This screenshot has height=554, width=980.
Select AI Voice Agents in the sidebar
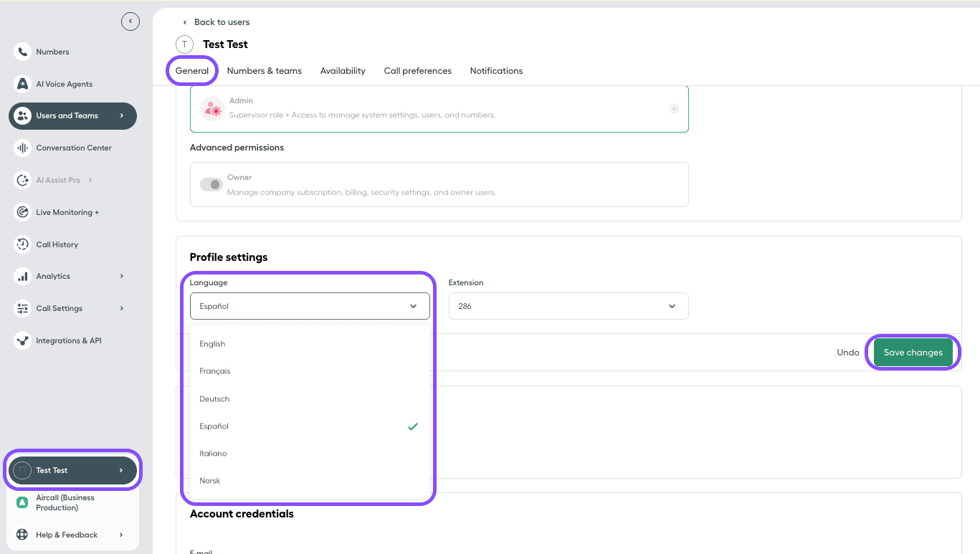[x=64, y=83]
